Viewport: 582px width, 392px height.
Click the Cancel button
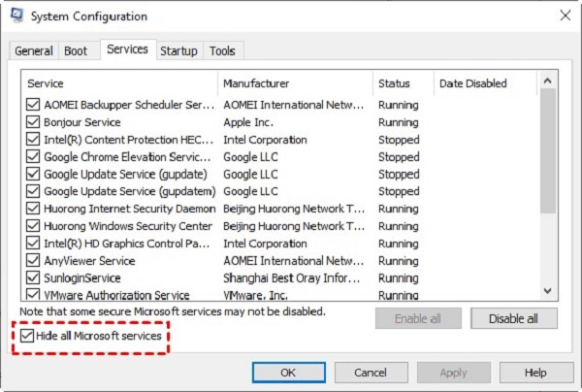(371, 373)
